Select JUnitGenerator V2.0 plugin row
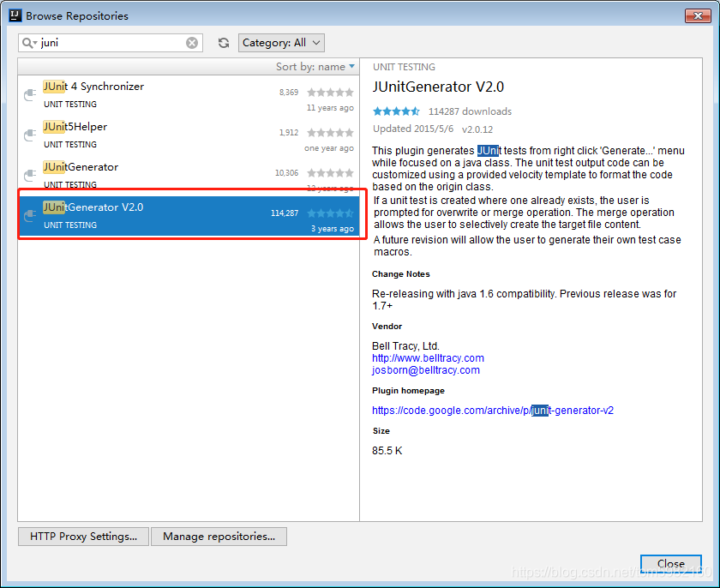720x588 pixels. (189, 216)
